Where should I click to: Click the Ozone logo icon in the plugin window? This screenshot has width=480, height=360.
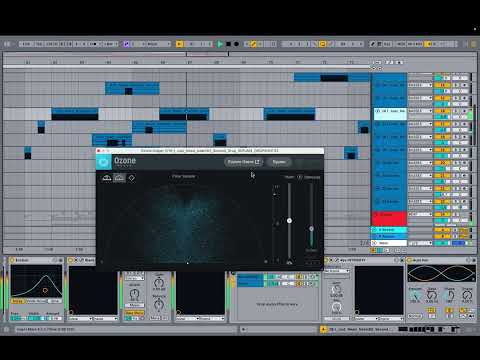tap(104, 162)
